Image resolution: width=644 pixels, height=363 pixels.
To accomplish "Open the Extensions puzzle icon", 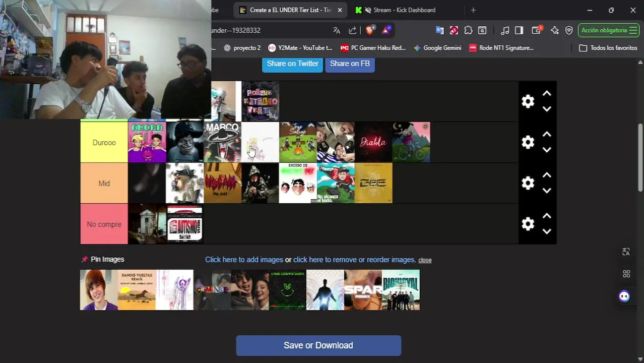I will coord(468,30).
